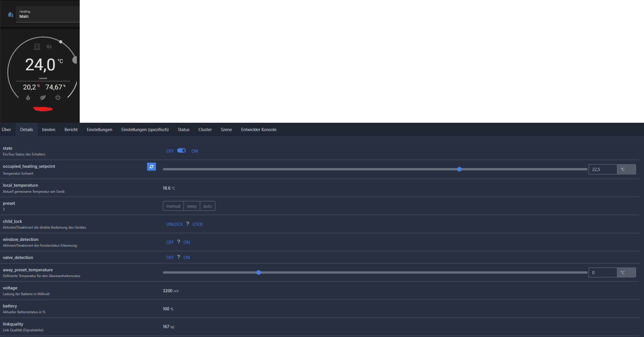Click the open-window icon on the thermostat card
Viewport: 644px width, 337px height.
(37, 47)
